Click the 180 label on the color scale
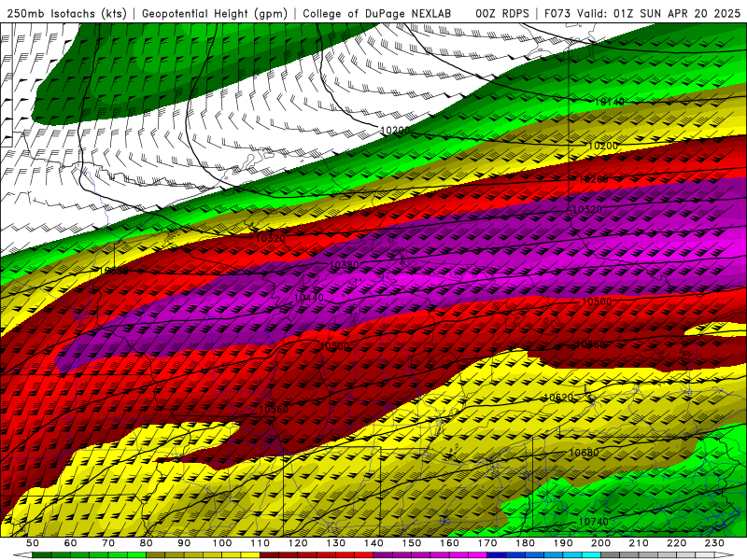Screen dimensions: 747x560 526,543
